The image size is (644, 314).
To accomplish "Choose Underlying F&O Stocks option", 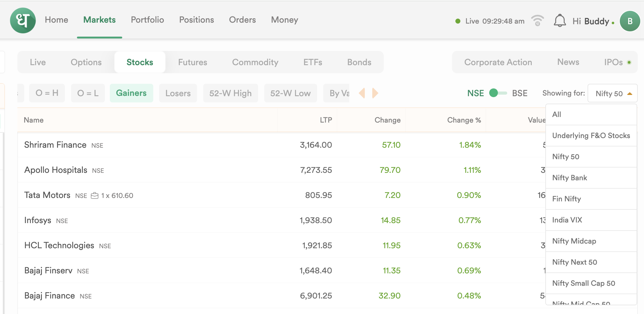I will pyautogui.click(x=591, y=136).
